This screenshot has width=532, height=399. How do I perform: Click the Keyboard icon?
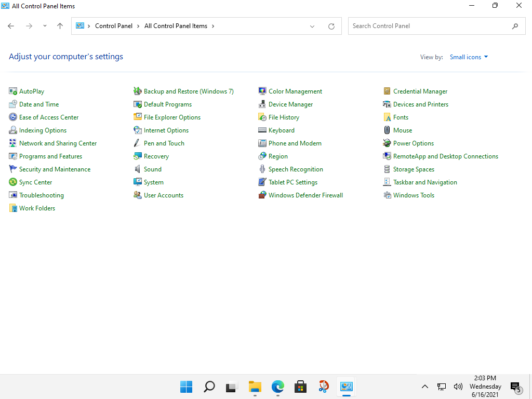[x=262, y=130]
